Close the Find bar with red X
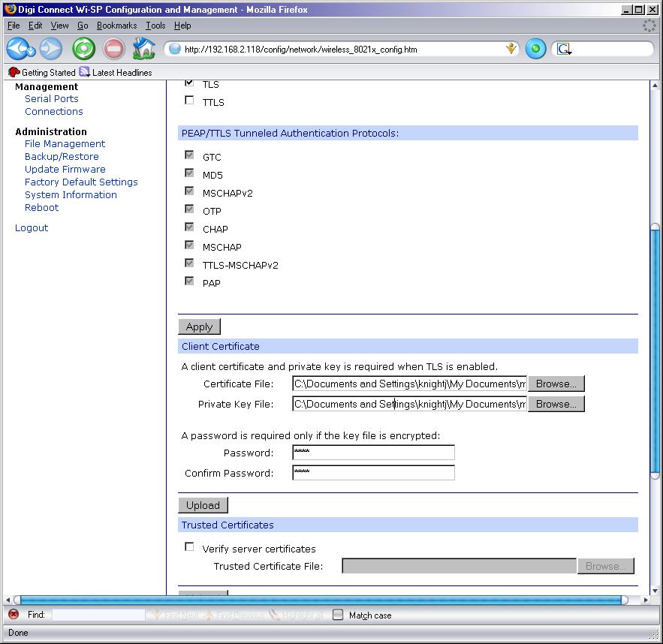Image resolution: width=663 pixels, height=644 pixels. (x=13, y=615)
